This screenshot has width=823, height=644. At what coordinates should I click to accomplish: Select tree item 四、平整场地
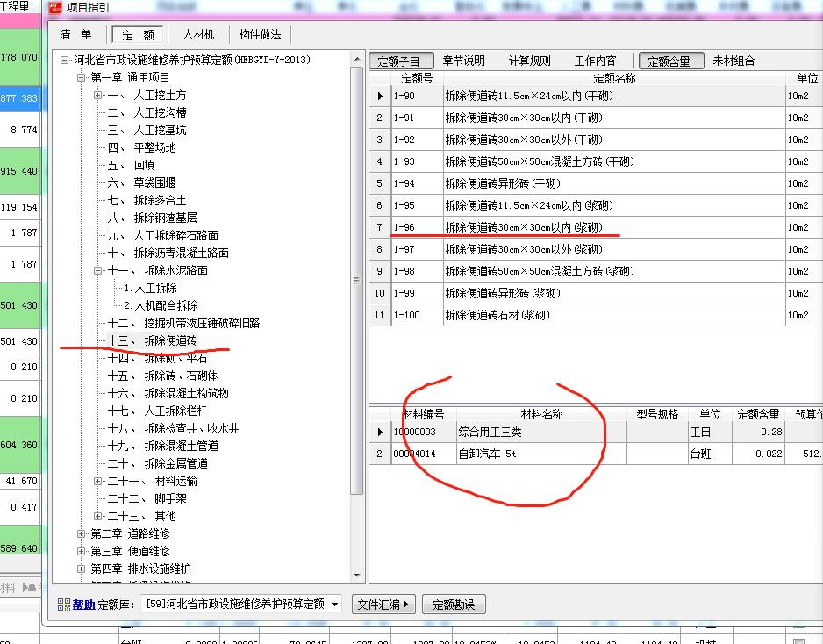click(x=142, y=147)
